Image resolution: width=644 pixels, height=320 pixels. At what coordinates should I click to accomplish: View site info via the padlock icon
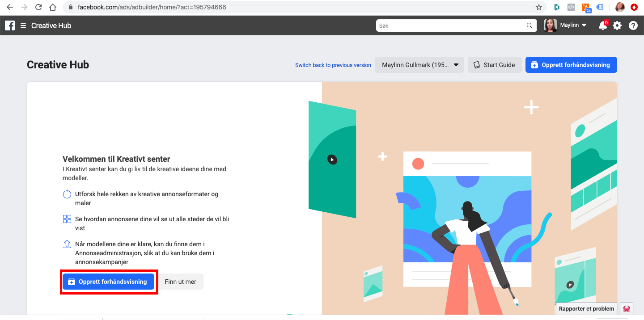coord(71,7)
